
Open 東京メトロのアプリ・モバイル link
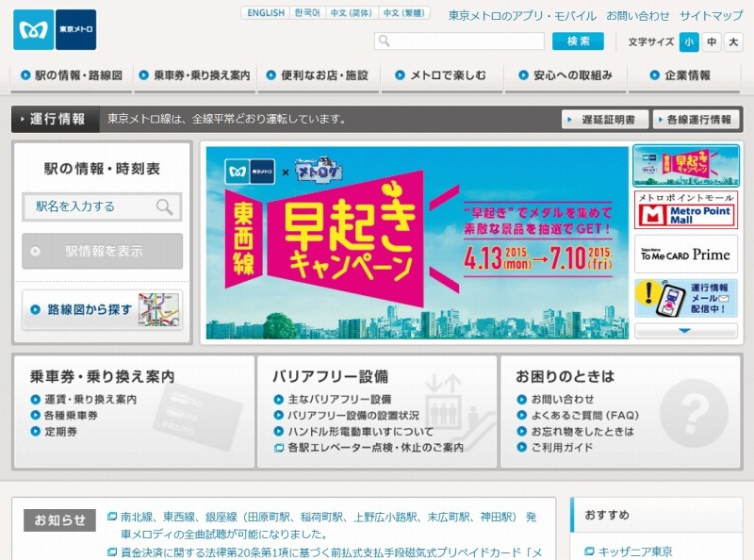tap(522, 16)
